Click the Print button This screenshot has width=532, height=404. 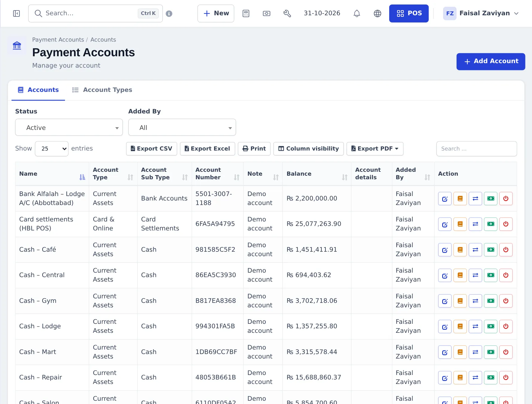coord(254,149)
